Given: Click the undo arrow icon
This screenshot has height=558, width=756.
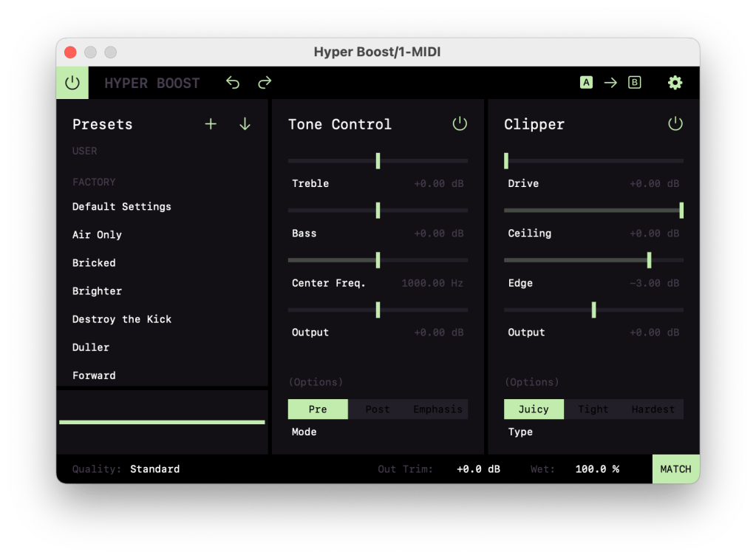Looking at the screenshot, I should point(233,83).
